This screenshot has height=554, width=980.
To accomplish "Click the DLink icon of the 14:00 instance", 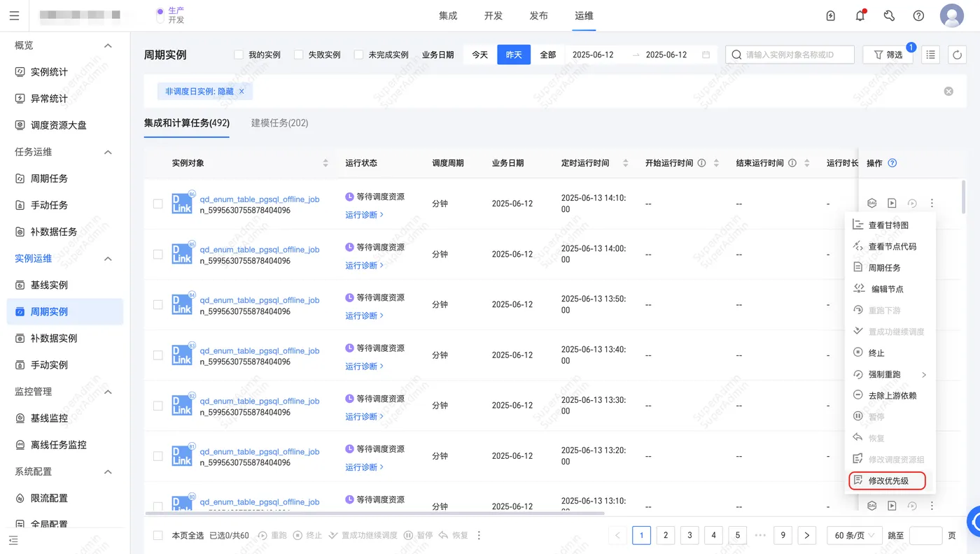I will click(182, 254).
